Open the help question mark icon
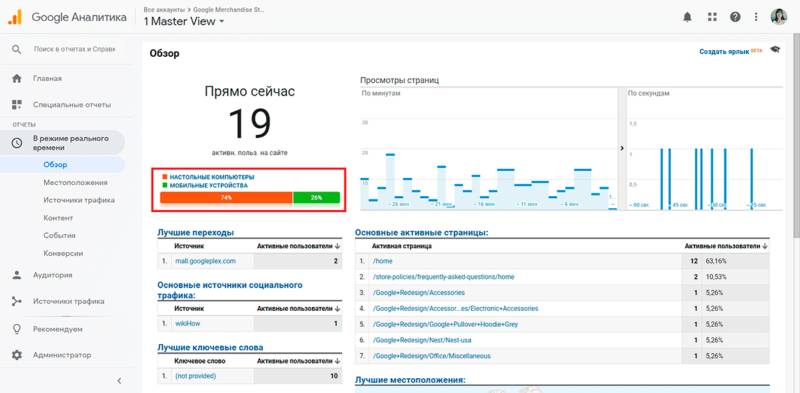 coord(735,17)
